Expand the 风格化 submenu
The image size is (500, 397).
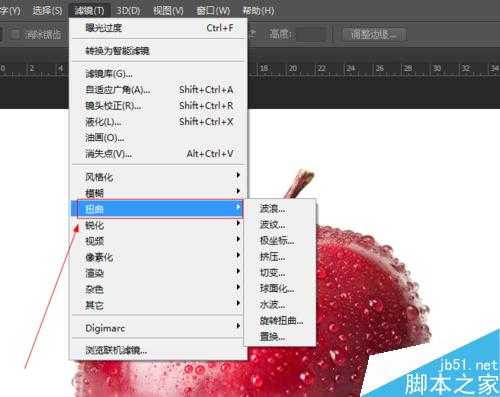pos(158,177)
